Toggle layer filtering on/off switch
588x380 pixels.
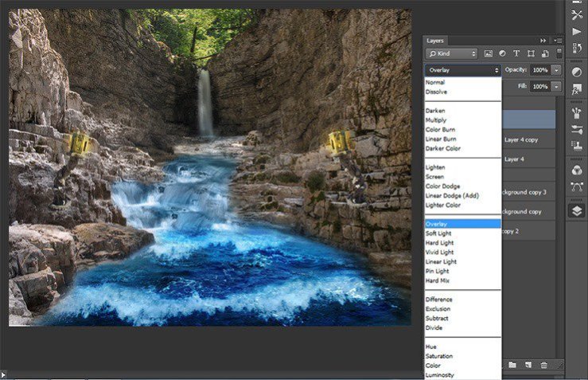pyautogui.click(x=559, y=53)
